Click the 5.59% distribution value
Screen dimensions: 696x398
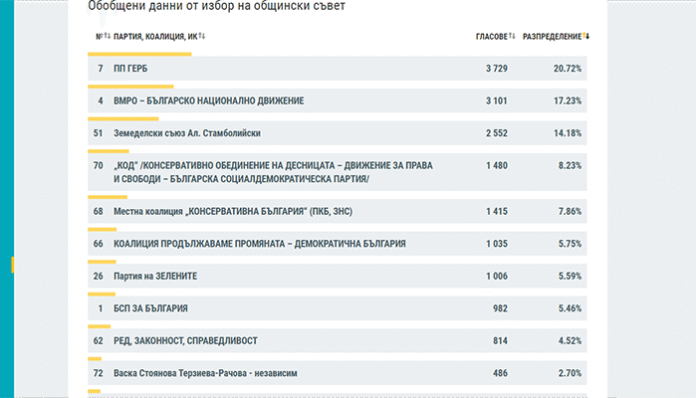[x=570, y=276]
